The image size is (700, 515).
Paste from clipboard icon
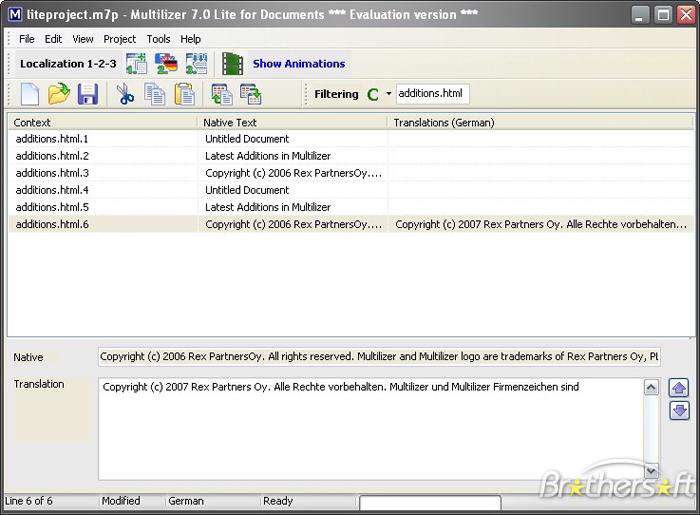click(x=184, y=94)
